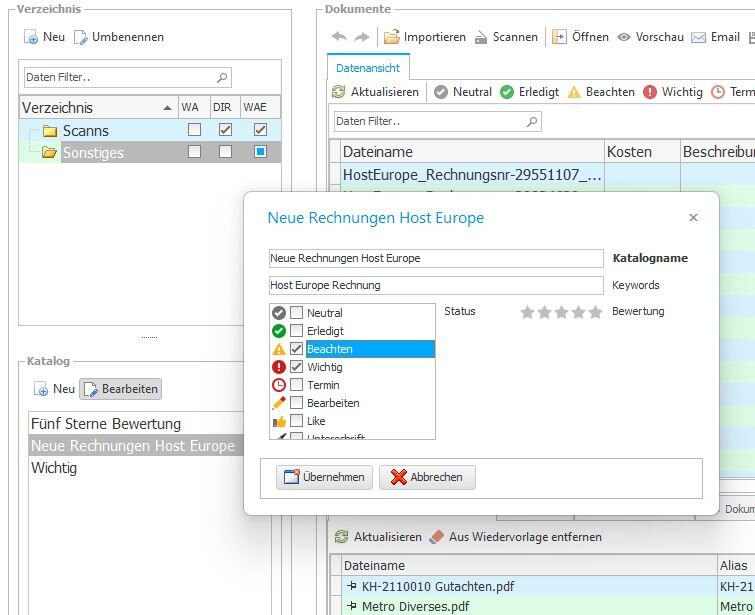This screenshot has width=755, height=615.
Task: Toggle DIR checkbox for Scanns
Action: [x=225, y=130]
